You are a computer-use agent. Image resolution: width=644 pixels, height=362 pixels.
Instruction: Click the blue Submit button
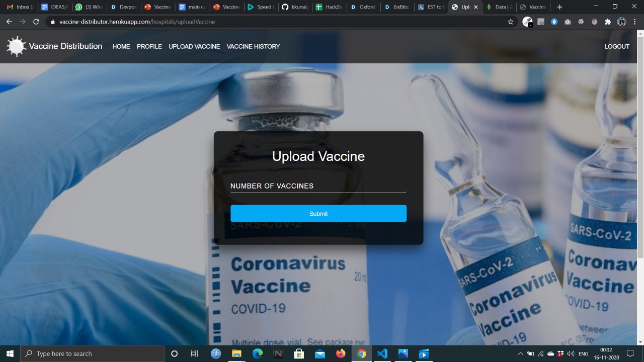click(x=318, y=214)
